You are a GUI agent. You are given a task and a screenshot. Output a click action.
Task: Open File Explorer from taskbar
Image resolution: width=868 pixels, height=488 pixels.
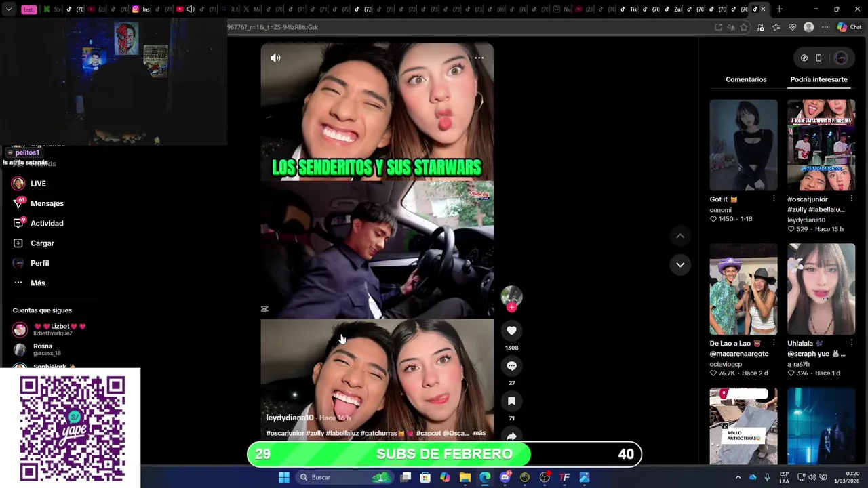tap(465, 477)
